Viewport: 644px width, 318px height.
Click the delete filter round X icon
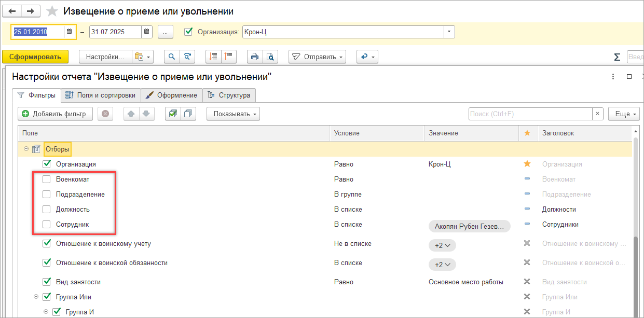(x=105, y=114)
